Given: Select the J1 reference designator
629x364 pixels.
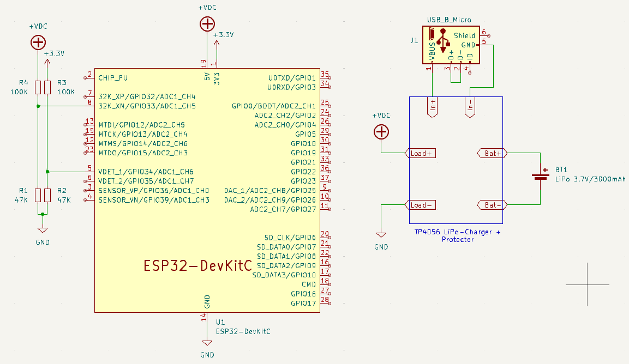Looking at the screenshot, I should (415, 40).
